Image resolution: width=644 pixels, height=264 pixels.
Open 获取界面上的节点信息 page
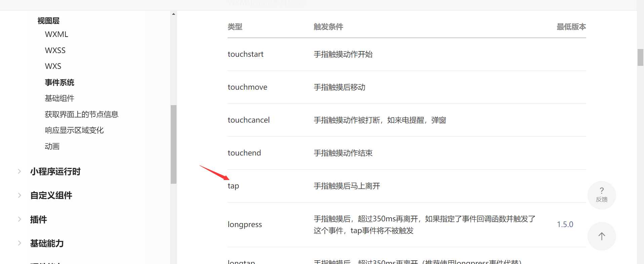coord(82,114)
